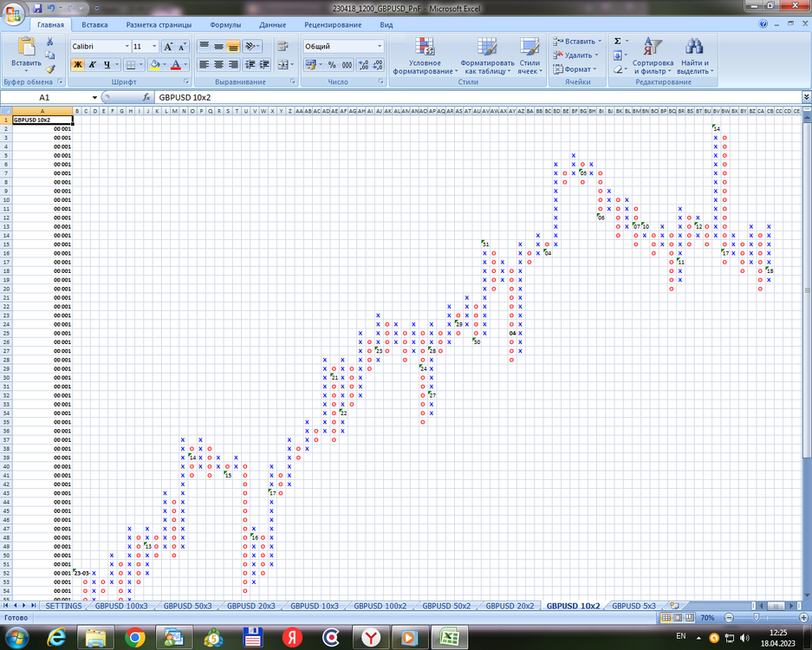
Task: Apply bottom vertical alignment
Action: pos(233,47)
